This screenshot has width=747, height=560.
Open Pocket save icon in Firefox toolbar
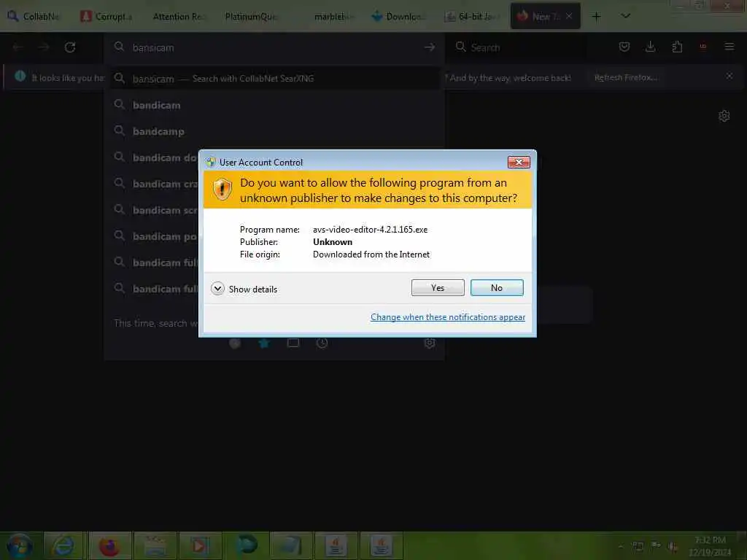pyautogui.click(x=624, y=47)
